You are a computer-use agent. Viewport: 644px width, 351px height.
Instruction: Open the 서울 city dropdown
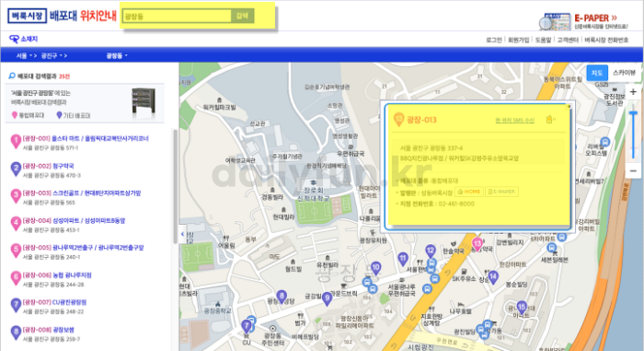pos(24,55)
